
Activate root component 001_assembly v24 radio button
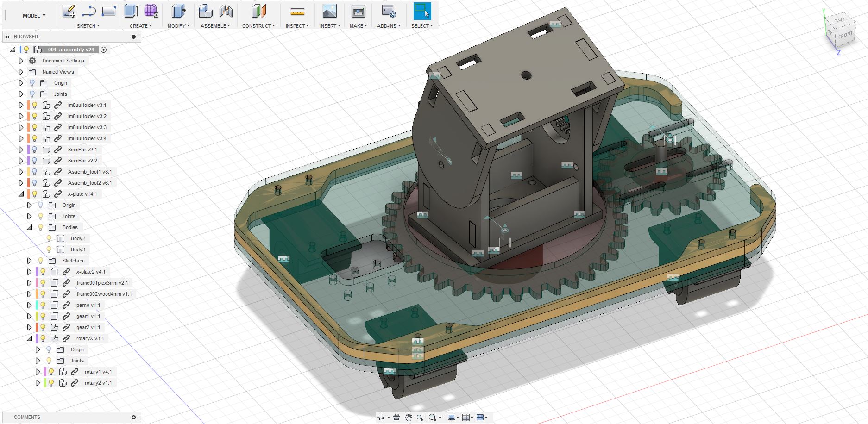point(104,50)
